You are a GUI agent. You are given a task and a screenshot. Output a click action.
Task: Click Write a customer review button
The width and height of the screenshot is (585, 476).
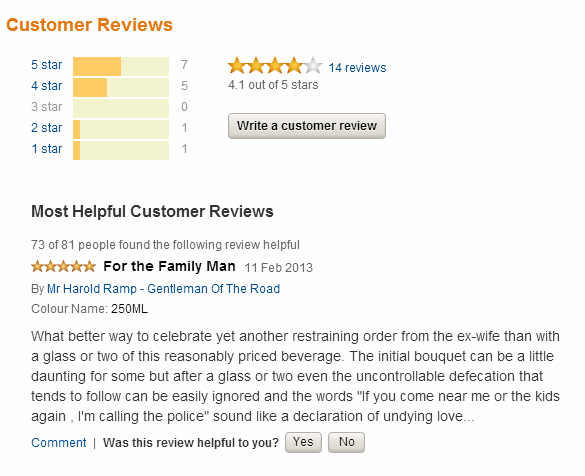(307, 126)
